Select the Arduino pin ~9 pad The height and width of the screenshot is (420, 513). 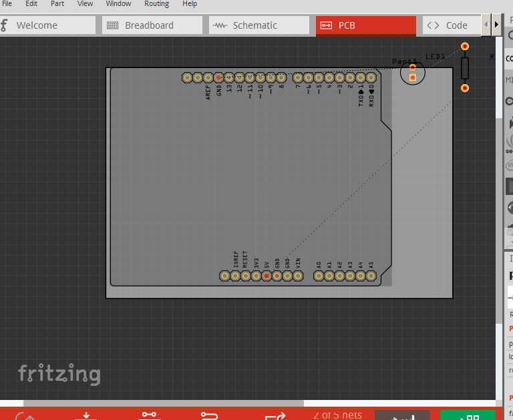(x=271, y=78)
